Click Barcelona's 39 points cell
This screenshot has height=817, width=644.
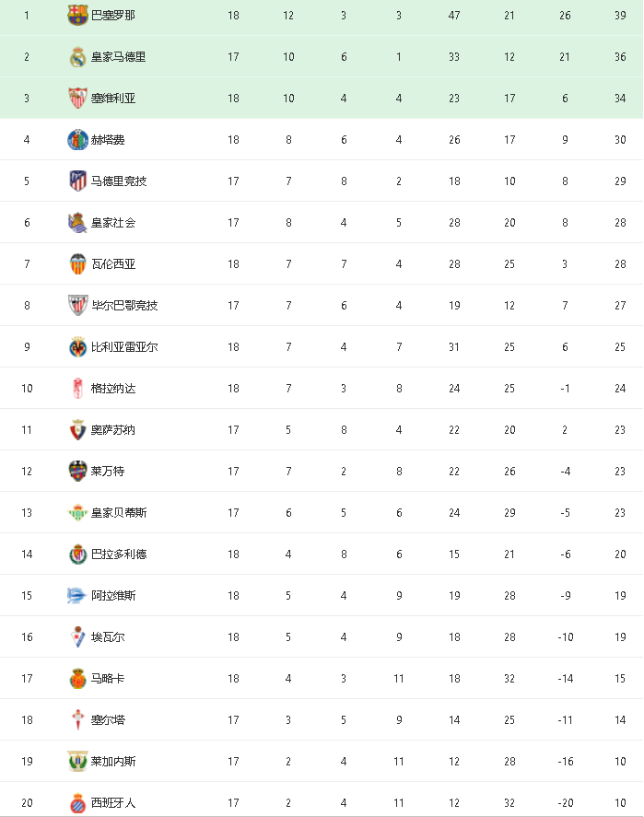(620, 15)
